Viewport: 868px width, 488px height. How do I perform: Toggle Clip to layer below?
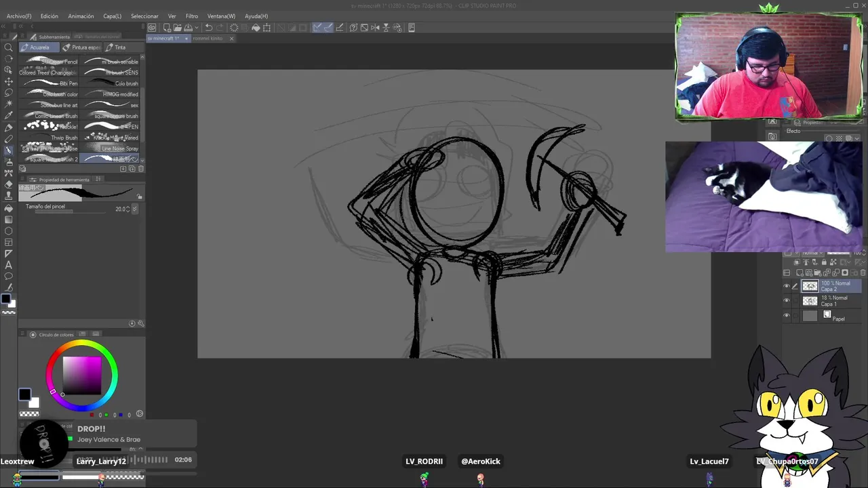coord(797,262)
